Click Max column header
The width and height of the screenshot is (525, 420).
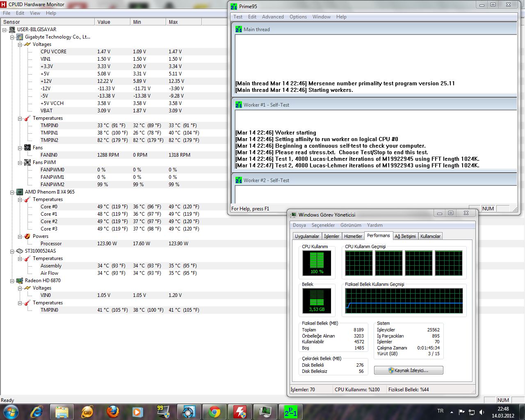coord(184,22)
